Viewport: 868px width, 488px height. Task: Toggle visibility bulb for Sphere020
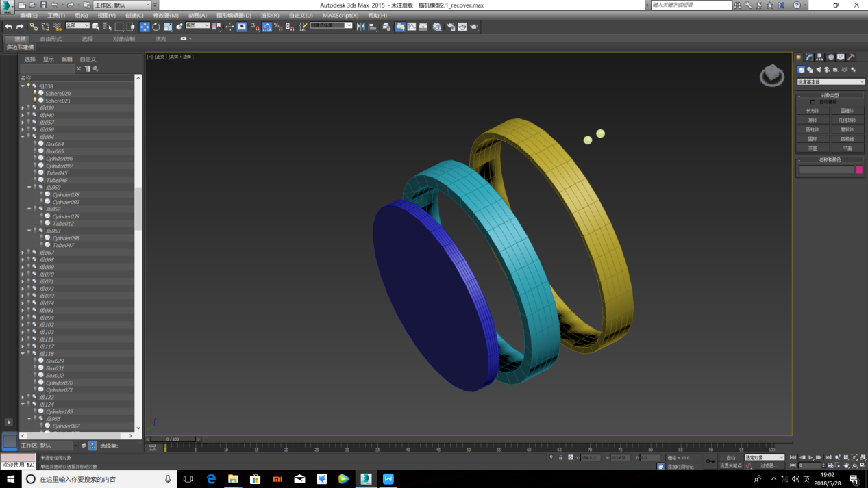35,93
